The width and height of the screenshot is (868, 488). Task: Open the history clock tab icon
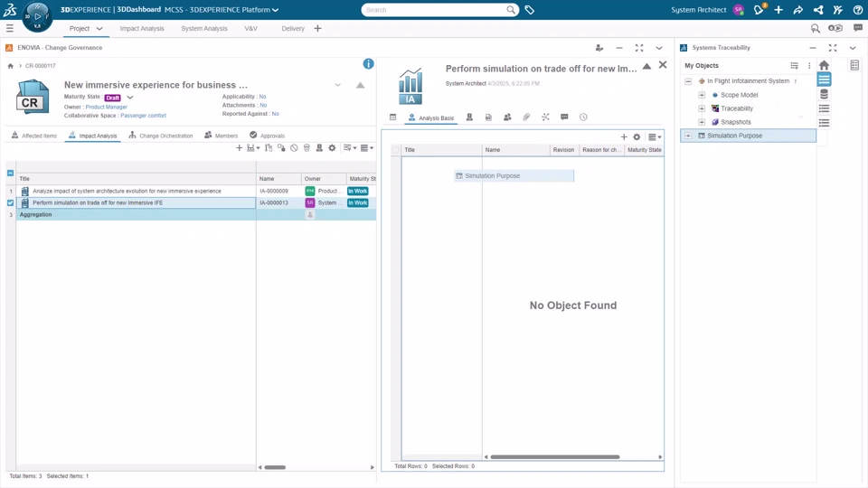pos(583,117)
